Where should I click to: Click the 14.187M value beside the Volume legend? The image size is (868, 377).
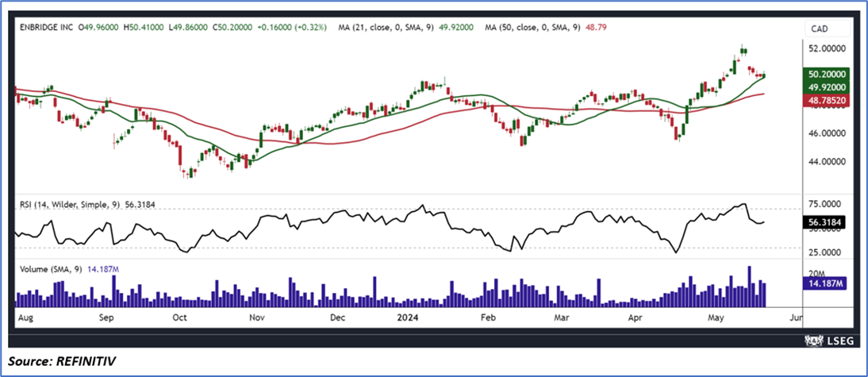coord(103,270)
